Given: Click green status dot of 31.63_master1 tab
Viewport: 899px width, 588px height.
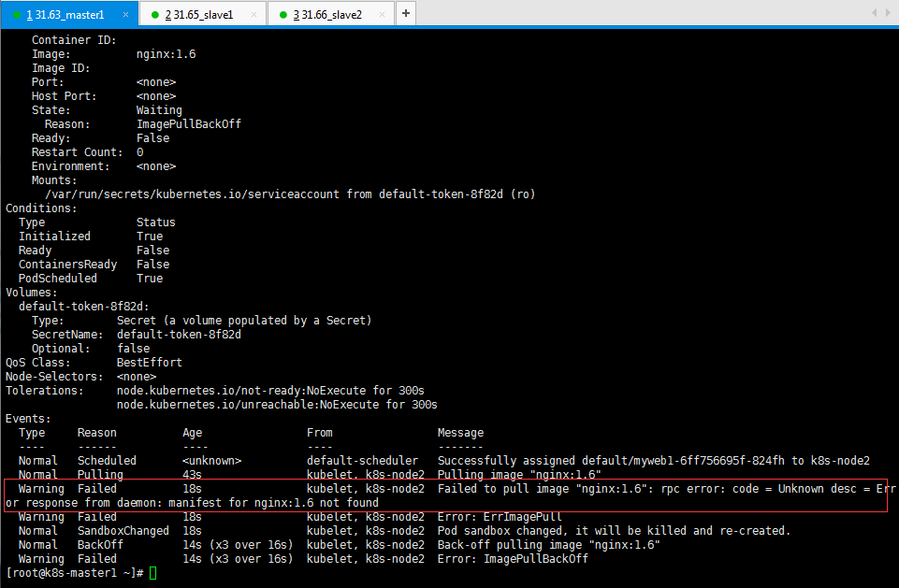Looking at the screenshot, I should click(17, 15).
